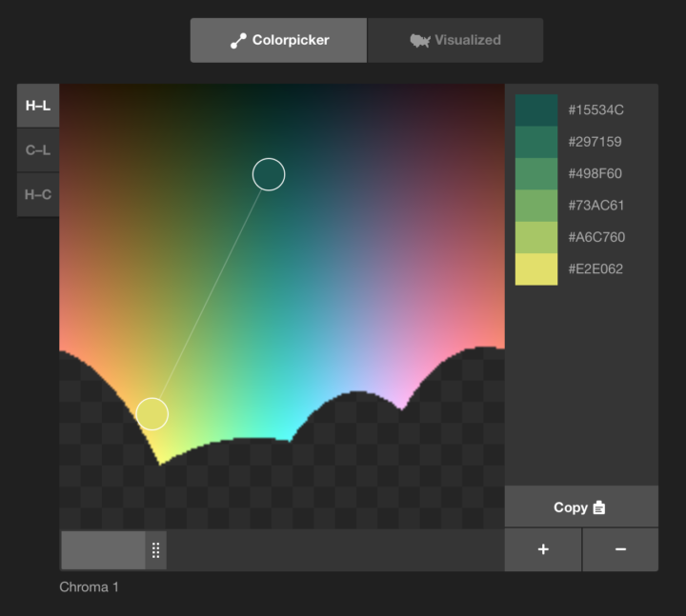This screenshot has width=686, height=616.
Task: Click the #297159 hex code text
Action: tap(595, 142)
